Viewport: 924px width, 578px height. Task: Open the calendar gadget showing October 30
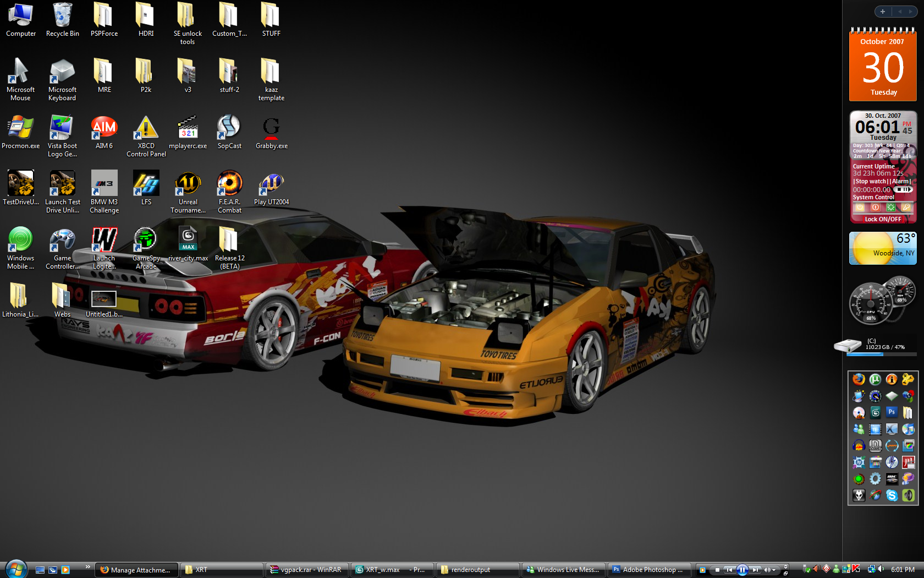point(883,64)
